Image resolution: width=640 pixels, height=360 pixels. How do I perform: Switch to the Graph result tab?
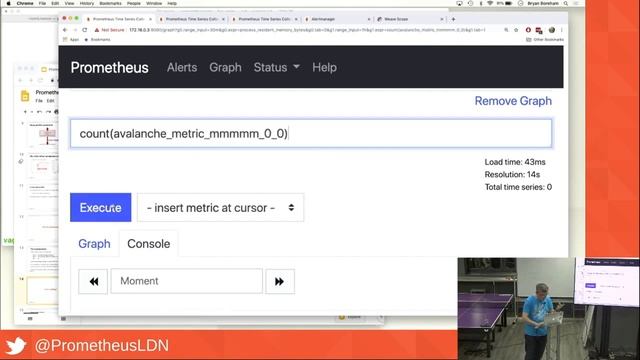pyautogui.click(x=94, y=244)
